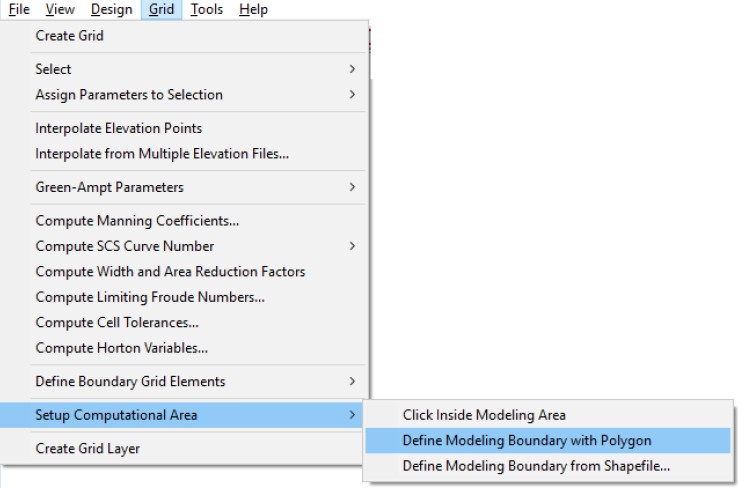The width and height of the screenshot is (738, 488).
Task: Choose Interpolate Elevation Points
Action: point(118,128)
